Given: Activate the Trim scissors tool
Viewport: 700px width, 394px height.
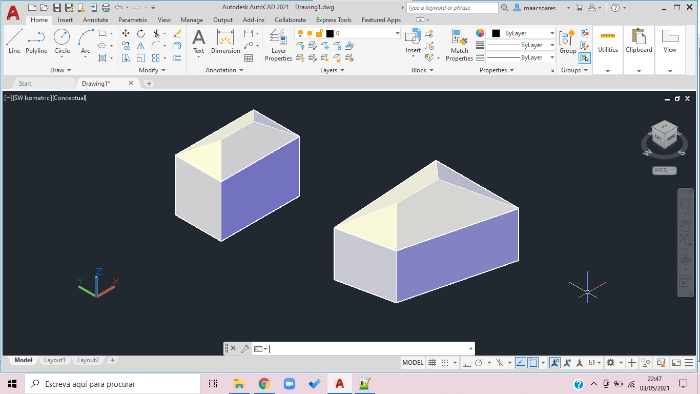Looking at the screenshot, I should click(x=156, y=33).
